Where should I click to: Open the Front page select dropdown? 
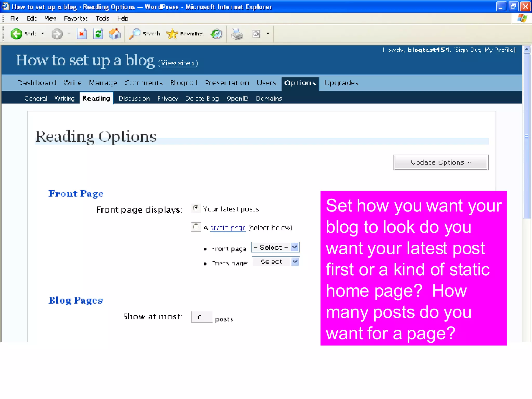point(275,247)
